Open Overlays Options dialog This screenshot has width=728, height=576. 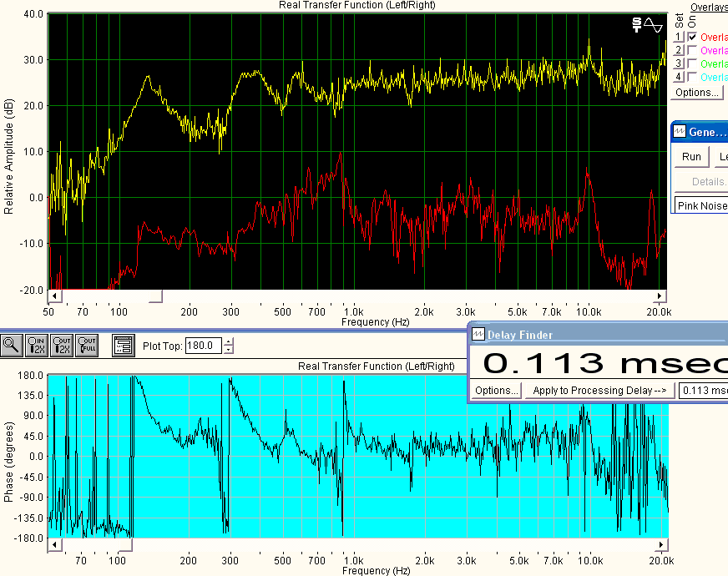click(x=697, y=93)
